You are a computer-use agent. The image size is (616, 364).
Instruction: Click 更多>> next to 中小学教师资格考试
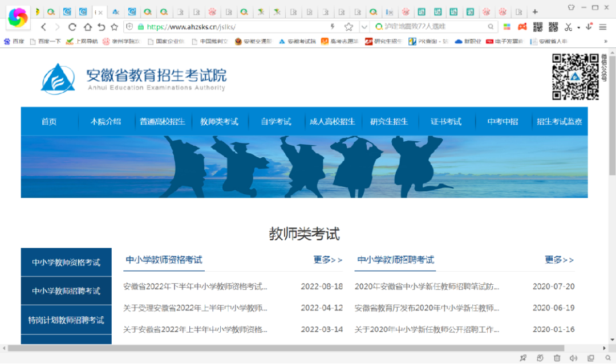coord(327,260)
